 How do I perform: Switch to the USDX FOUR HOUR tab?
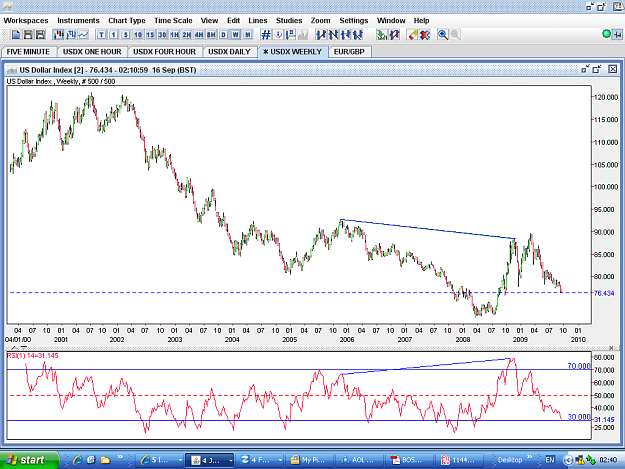click(x=165, y=52)
